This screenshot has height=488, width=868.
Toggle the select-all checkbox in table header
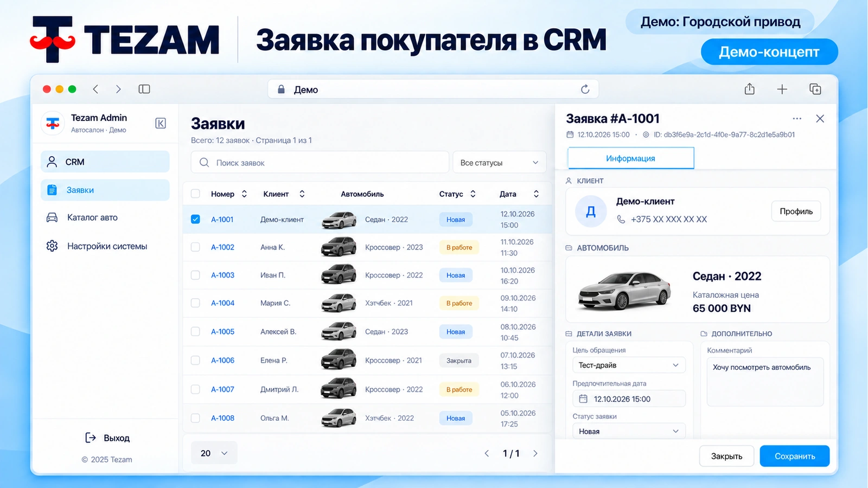point(195,194)
